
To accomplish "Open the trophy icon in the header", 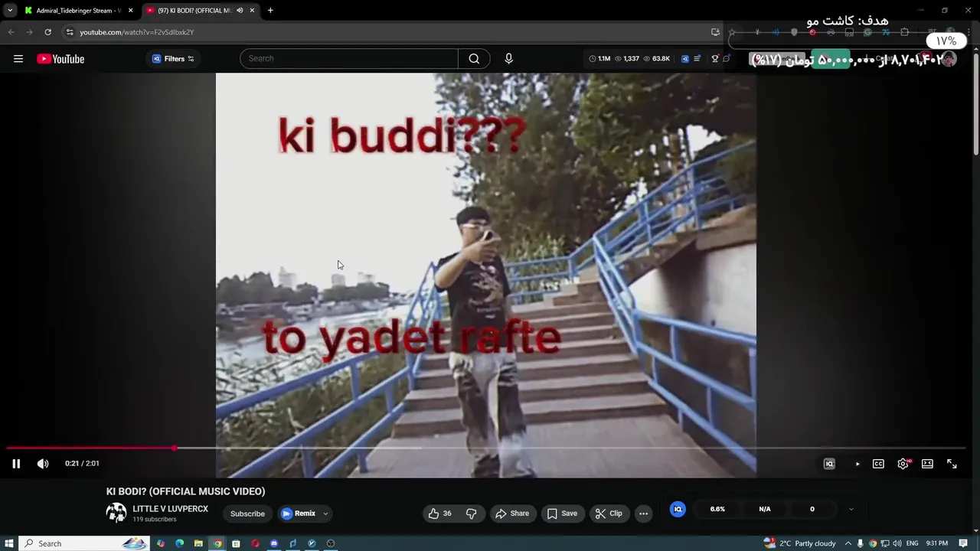I will [x=715, y=59].
